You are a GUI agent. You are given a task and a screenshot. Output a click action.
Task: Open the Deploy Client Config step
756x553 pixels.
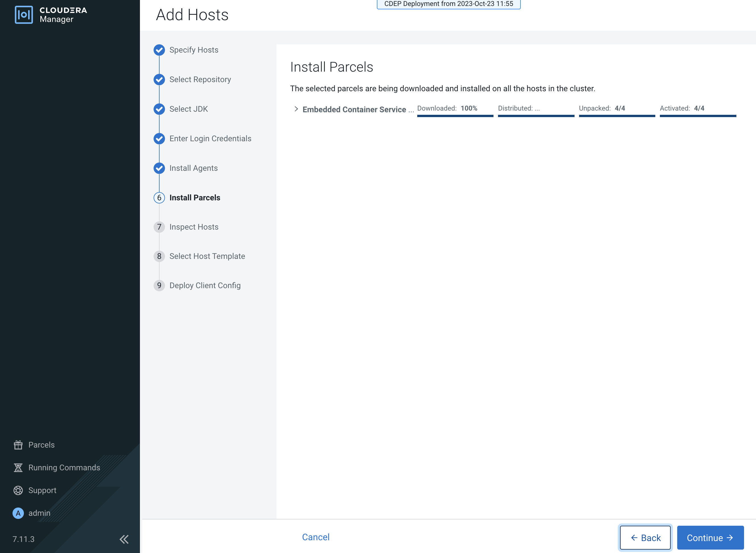pyautogui.click(x=159, y=286)
